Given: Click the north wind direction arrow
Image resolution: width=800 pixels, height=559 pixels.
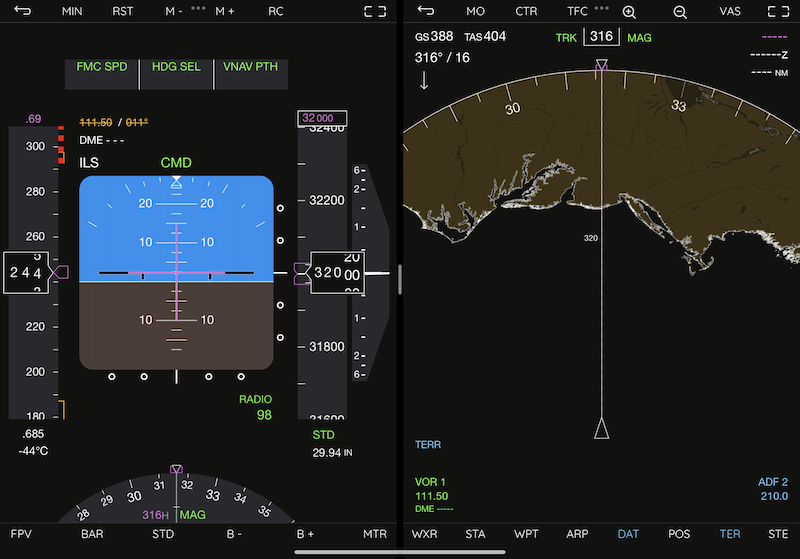Looking at the screenshot, I should 424,81.
